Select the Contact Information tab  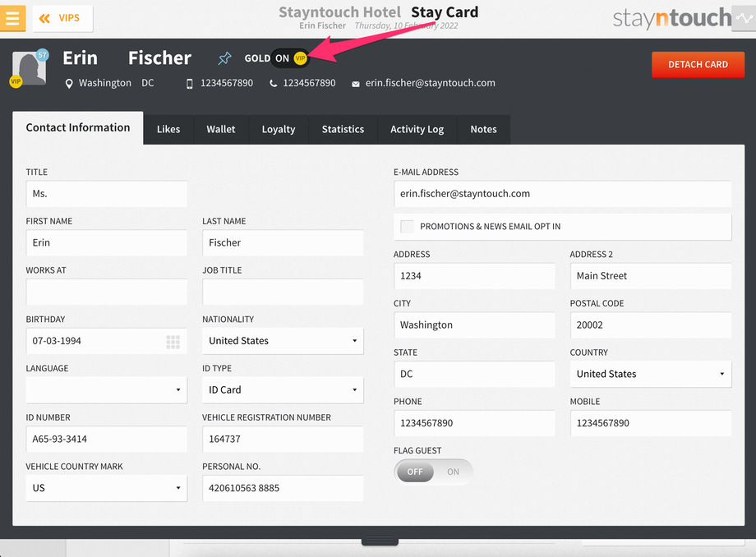(x=78, y=127)
